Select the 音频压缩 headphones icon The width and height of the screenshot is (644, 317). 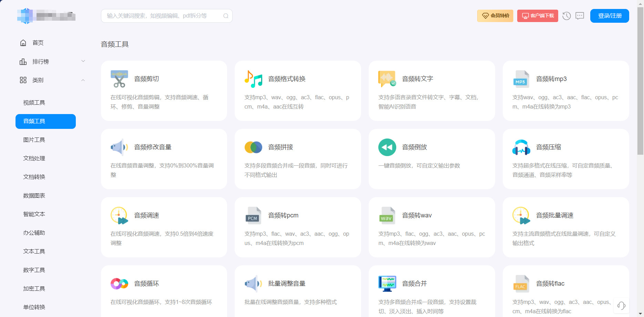521,147
